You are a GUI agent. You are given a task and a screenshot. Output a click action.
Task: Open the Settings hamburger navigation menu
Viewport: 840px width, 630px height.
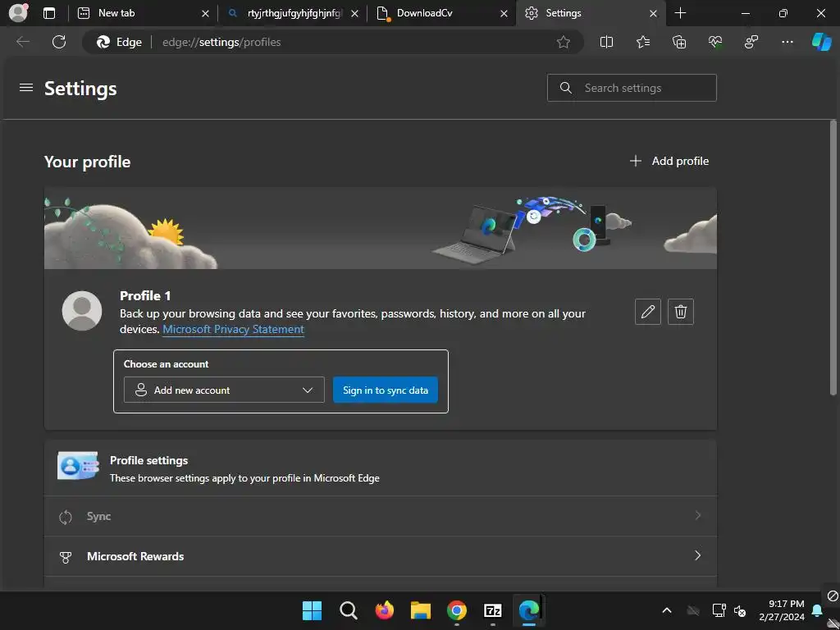pyautogui.click(x=26, y=87)
